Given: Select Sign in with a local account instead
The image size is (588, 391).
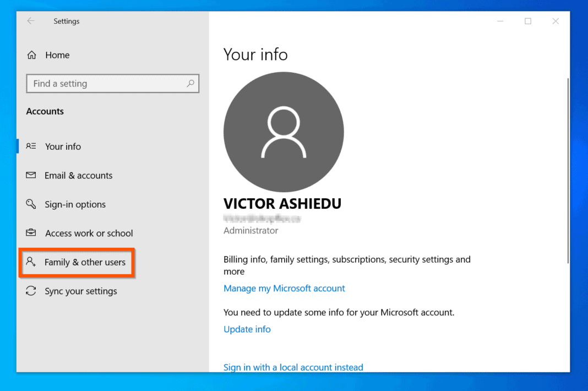Looking at the screenshot, I should pos(293,367).
